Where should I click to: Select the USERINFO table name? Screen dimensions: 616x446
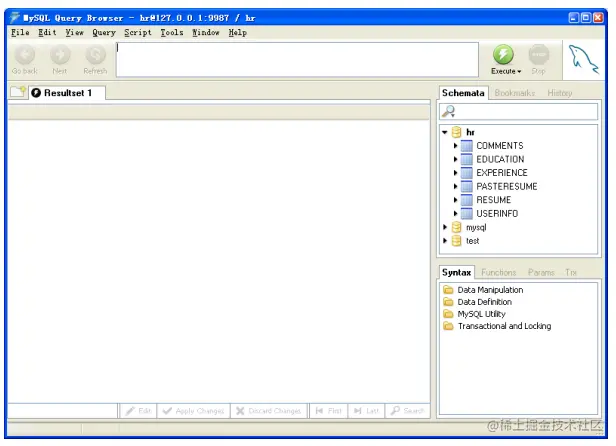[x=497, y=213]
